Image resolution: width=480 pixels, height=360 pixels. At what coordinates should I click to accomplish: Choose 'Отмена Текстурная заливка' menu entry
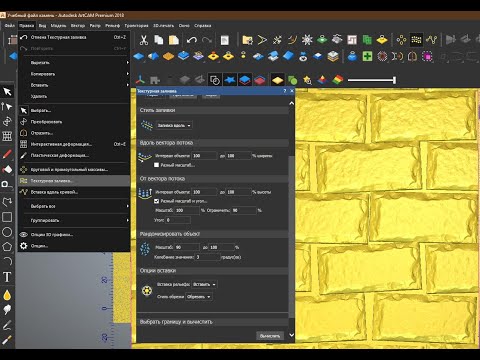[x=74, y=37]
